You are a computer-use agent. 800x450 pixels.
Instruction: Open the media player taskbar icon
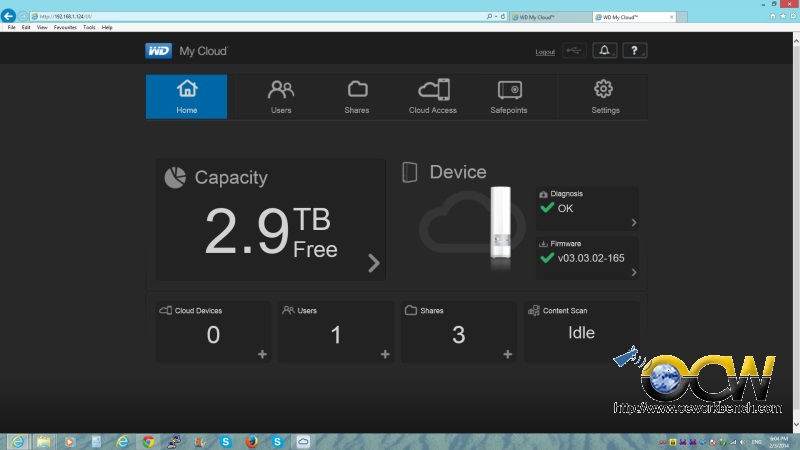point(70,441)
